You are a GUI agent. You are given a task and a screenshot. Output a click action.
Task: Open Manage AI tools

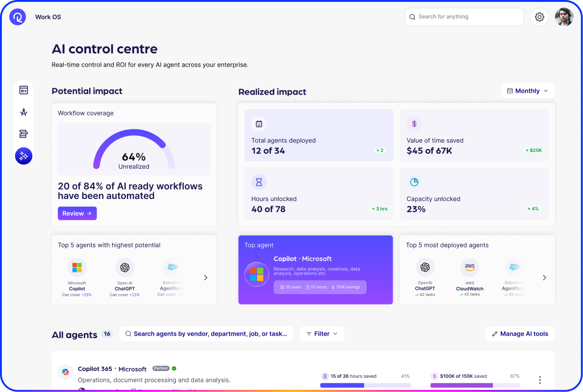(x=520, y=334)
